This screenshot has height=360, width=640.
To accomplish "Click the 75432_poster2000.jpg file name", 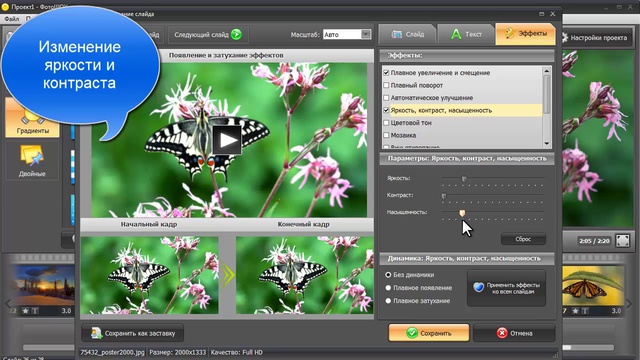I will (x=112, y=352).
